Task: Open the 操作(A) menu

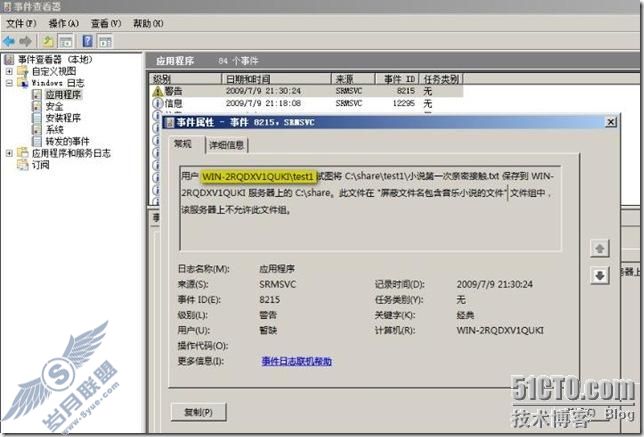Action: click(64, 23)
